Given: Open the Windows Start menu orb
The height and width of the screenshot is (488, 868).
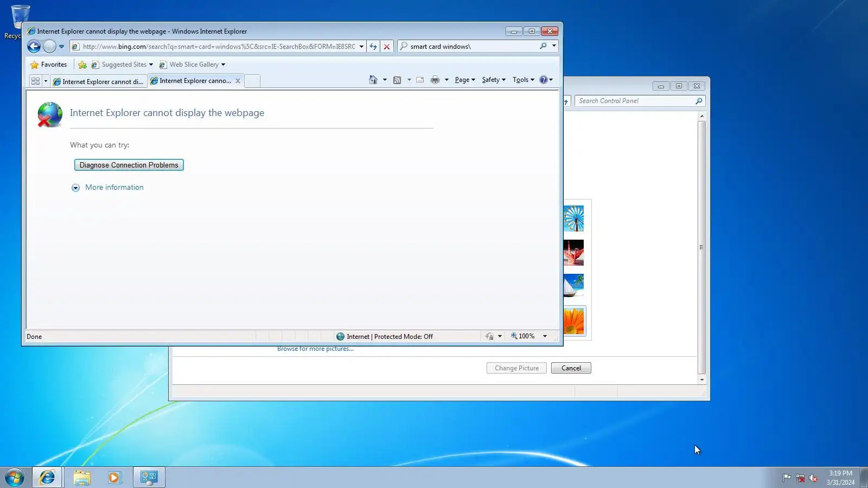Looking at the screenshot, I should [15, 477].
